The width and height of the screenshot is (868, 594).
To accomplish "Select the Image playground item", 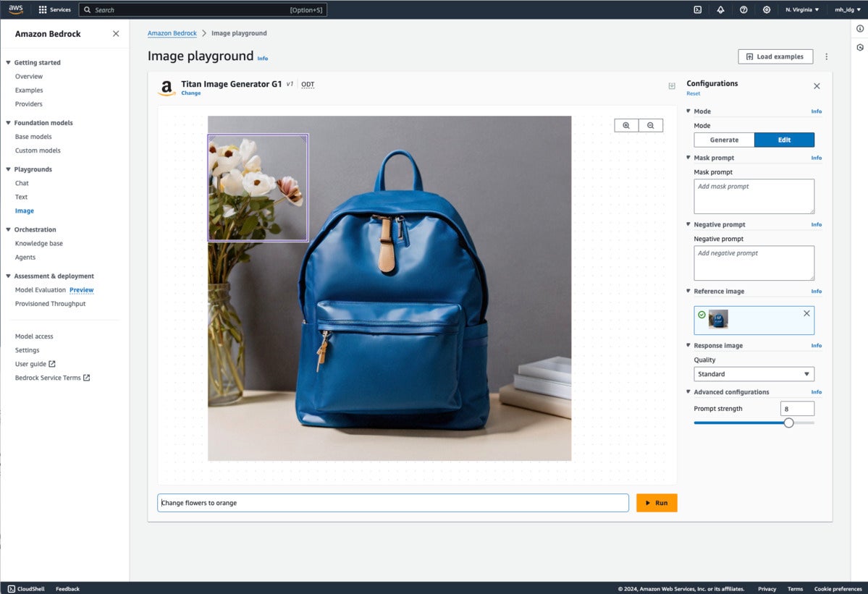I will [25, 211].
